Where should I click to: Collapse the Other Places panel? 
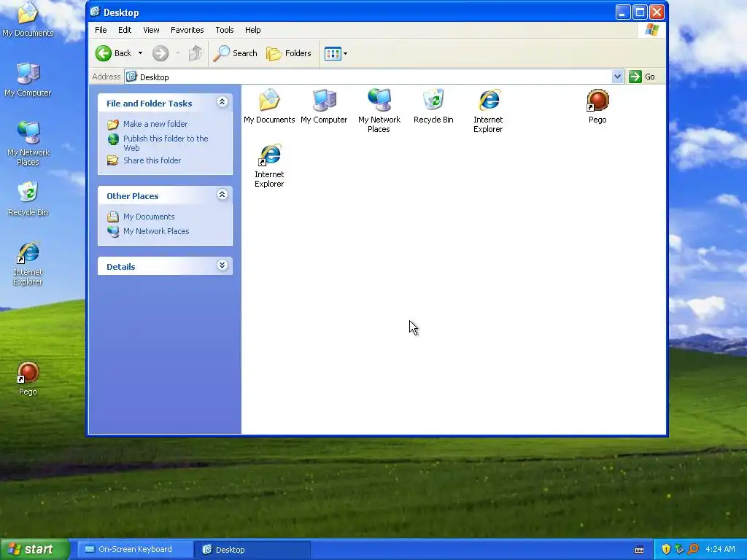222,194
